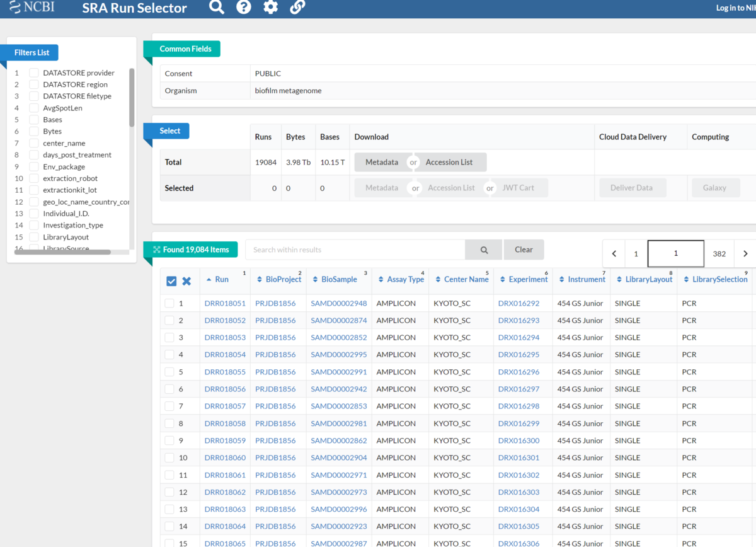Enable the geo_loc_name_country filter
Image resolution: width=756 pixels, height=547 pixels.
click(x=34, y=202)
